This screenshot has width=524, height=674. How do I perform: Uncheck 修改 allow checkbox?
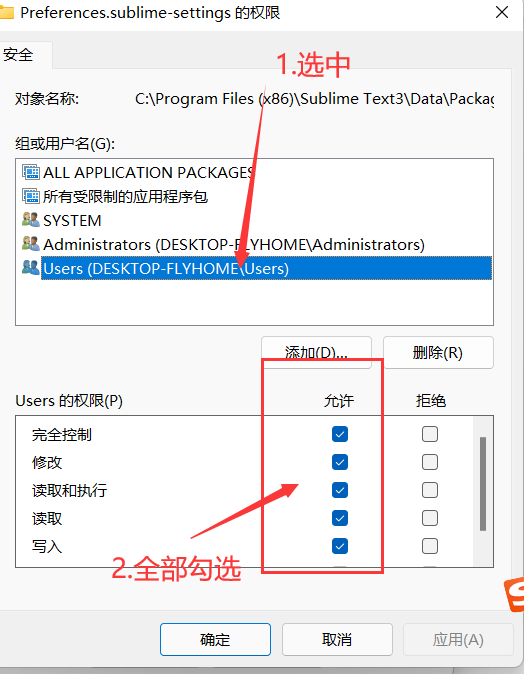point(340,462)
